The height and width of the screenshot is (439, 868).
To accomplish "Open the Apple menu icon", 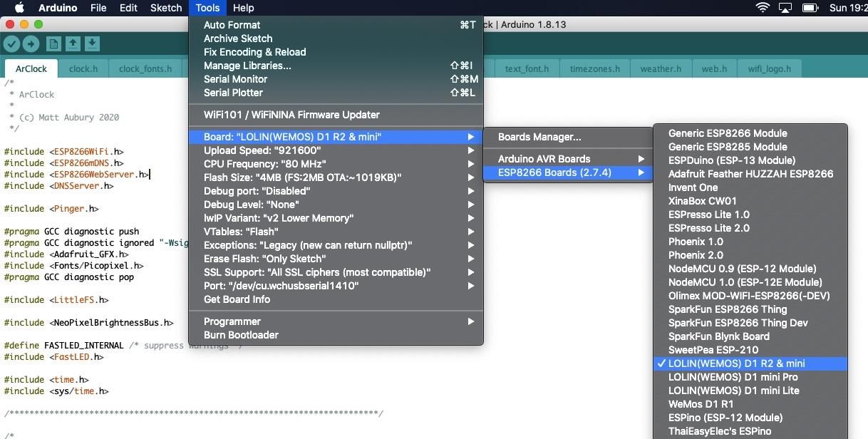I will pos(19,8).
